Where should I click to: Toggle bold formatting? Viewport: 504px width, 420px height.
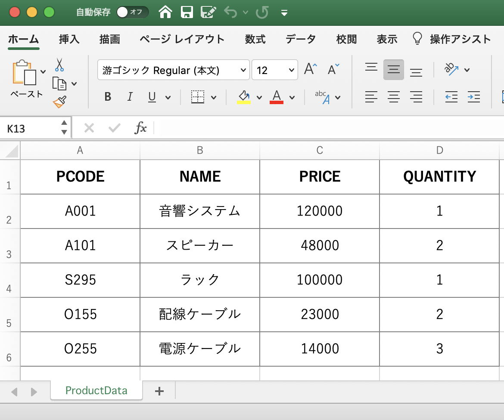(108, 96)
